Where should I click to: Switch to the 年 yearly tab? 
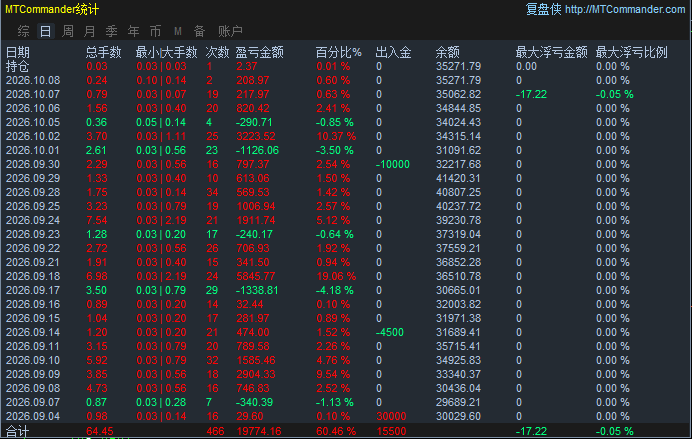pos(133,31)
